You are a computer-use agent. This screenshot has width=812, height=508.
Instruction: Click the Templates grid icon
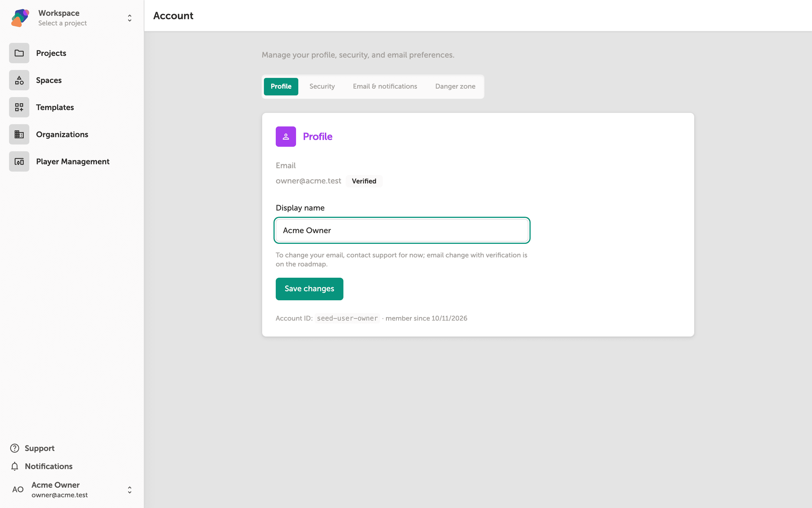(19, 107)
